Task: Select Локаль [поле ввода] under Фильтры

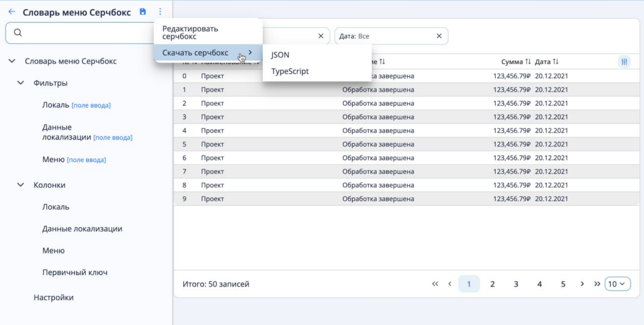Action: 76,105
